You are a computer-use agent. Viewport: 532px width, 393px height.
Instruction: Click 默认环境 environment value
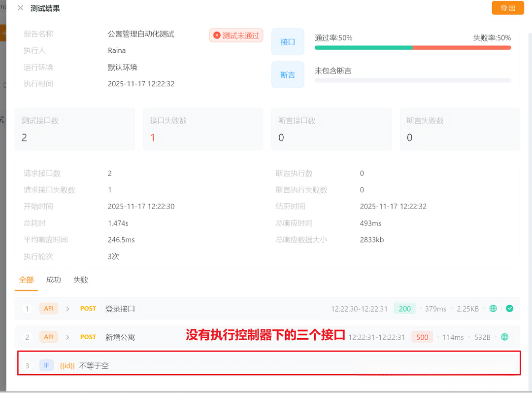tap(123, 67)
